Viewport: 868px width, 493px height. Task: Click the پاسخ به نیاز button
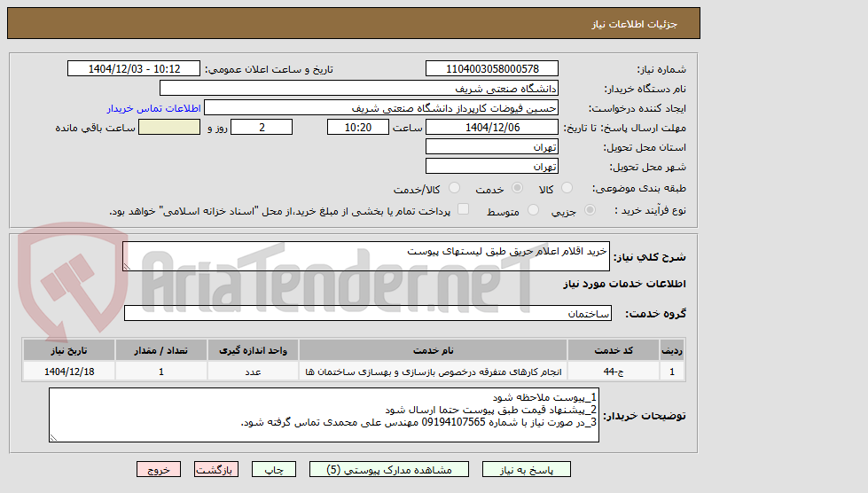526,470
